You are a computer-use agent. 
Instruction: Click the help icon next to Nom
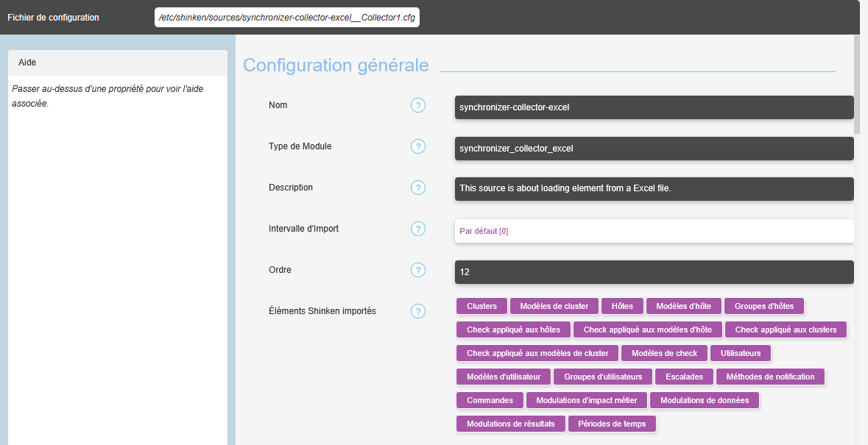pos(418,106)
